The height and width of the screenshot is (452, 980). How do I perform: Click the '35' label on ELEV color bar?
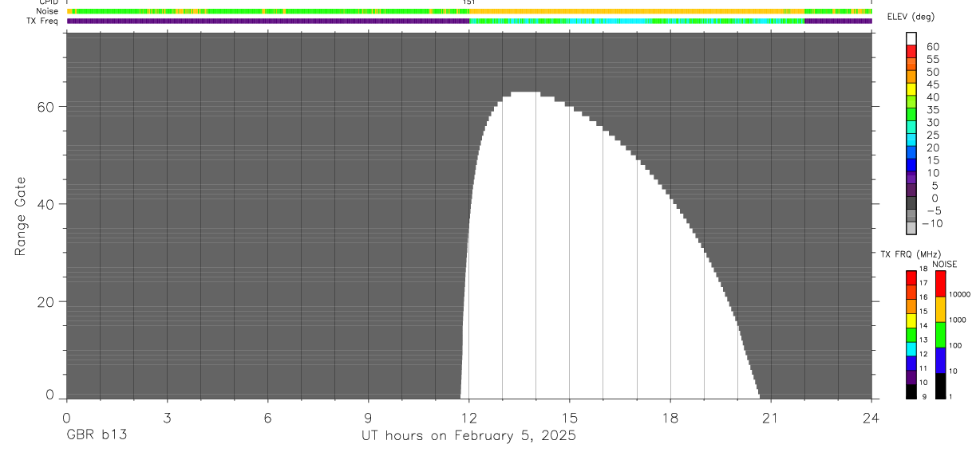pos(933,110)
